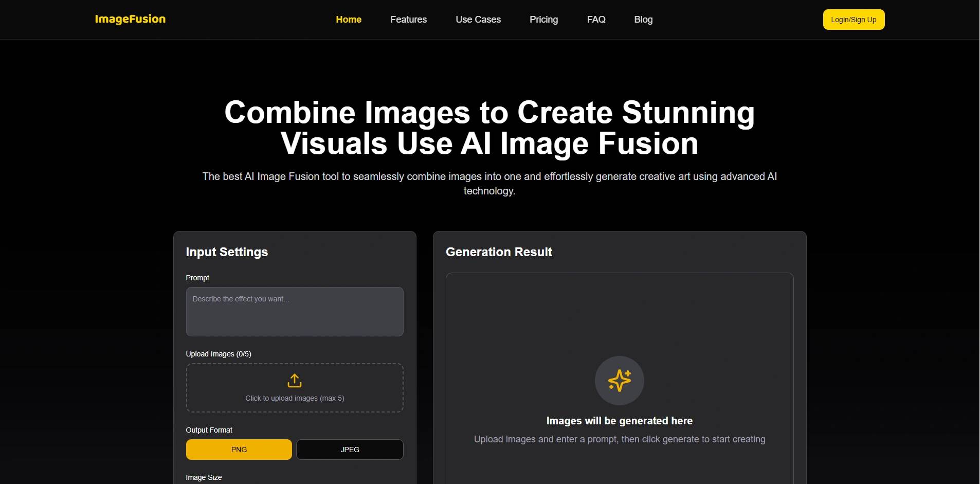Click the Generation Result panel heading
The height and width of the screenshot is (484, 980).
coord(499,252)
